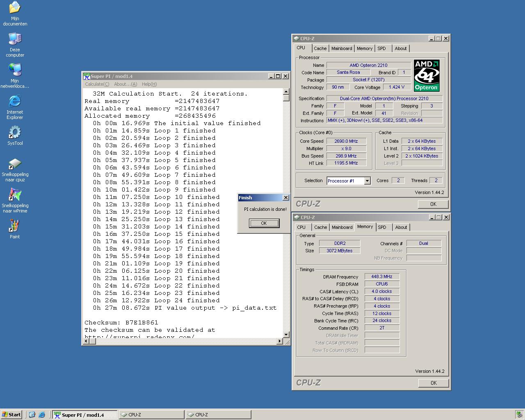
Task: Click PI value output pi_data.txt line
Action: (185, 308)
